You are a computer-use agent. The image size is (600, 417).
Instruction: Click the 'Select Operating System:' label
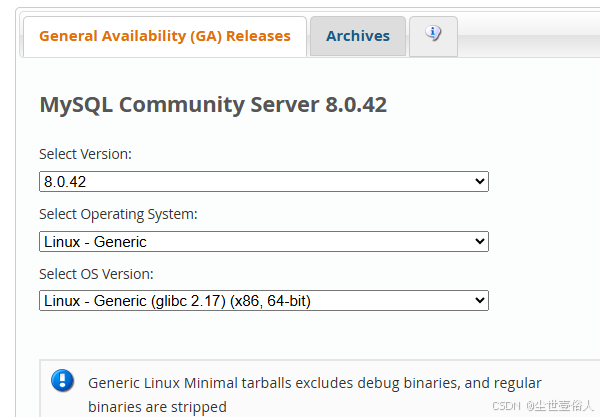(x=118, y=214)
